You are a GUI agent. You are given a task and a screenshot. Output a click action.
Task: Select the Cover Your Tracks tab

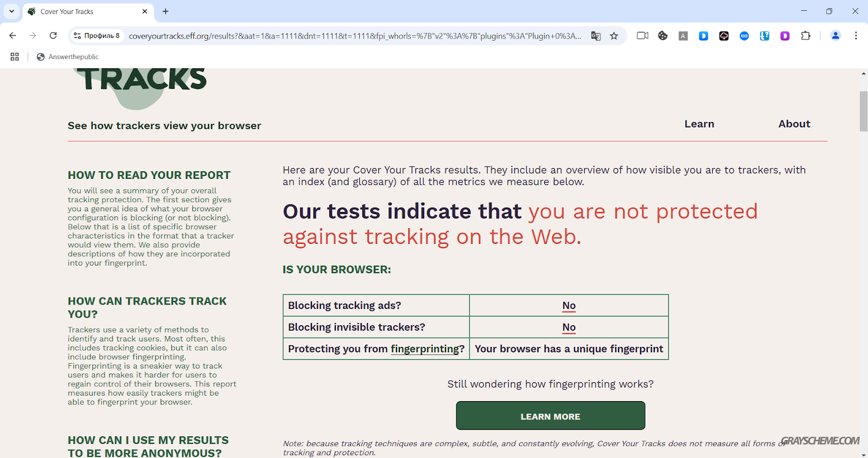pyautogui.click(x=87, y=11)
